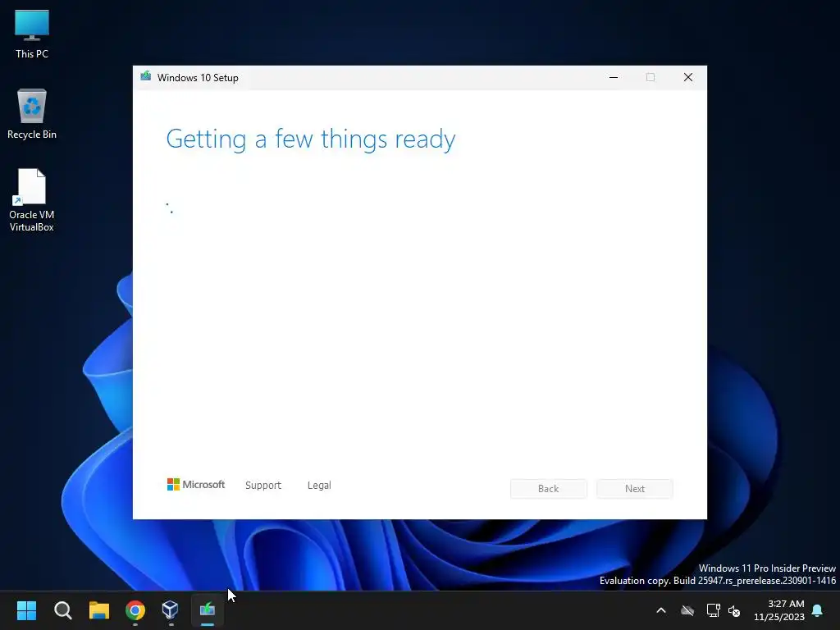Click the Microsoft logo in Setup
This screenshot has height=630, width=840.
(196, 485)
